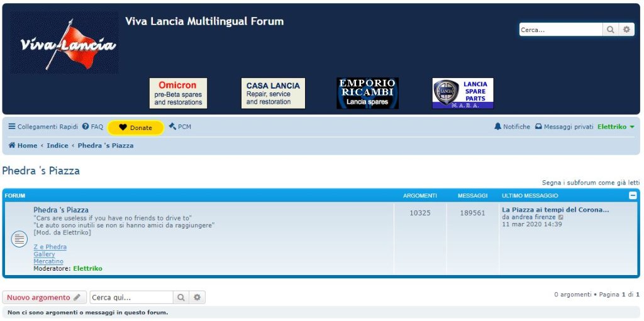The height and width of the screenshot is (321, 644).
Task: Click the yellow Donate button
Action: [x=136, y=128]
